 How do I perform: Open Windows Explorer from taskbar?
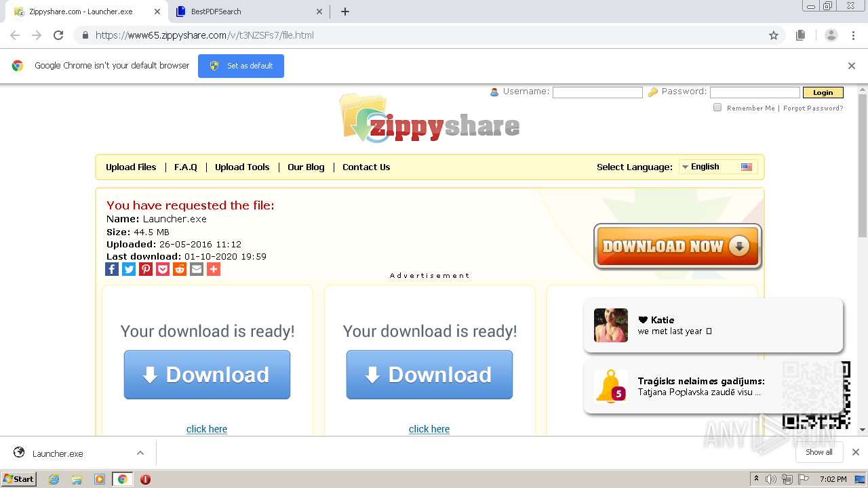tap(77, 479)
